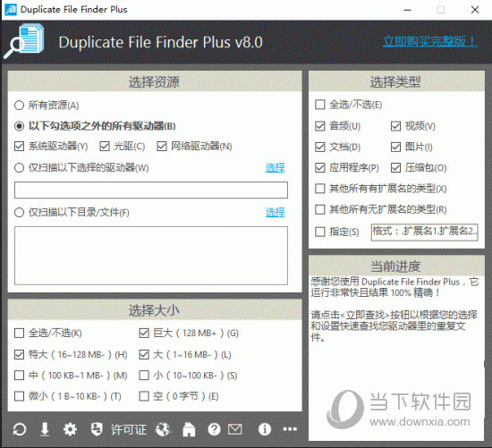The height and width of the screenshot is (448, 492).
Task: Click 选择 link for drive selection
Action: tap(276, 167)
